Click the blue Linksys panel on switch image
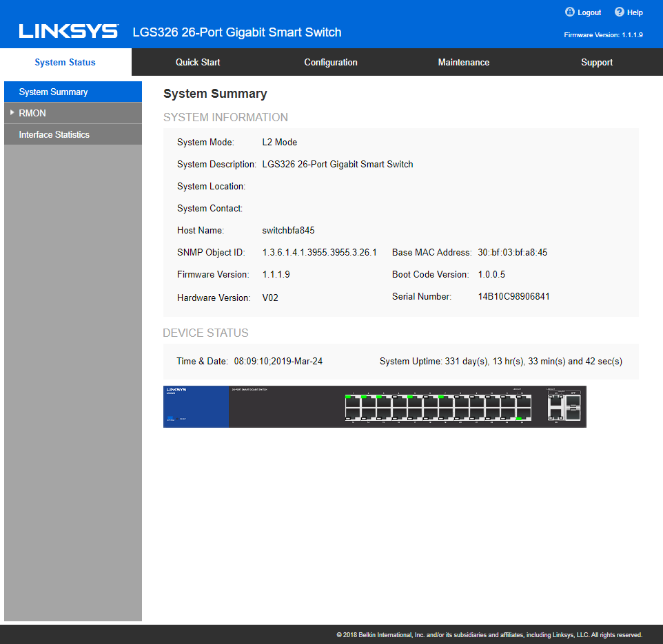 pyautogui.click(x=196, y=406)
